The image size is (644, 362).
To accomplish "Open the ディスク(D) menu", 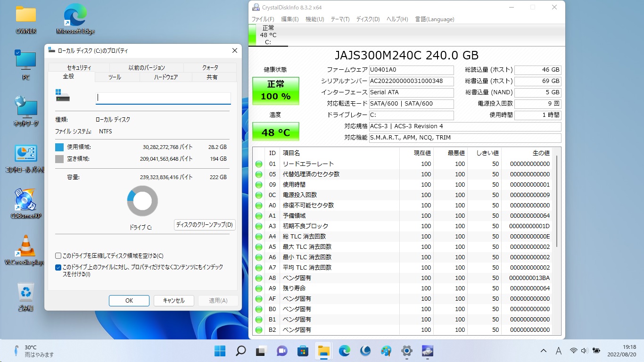I will point(367,19).
